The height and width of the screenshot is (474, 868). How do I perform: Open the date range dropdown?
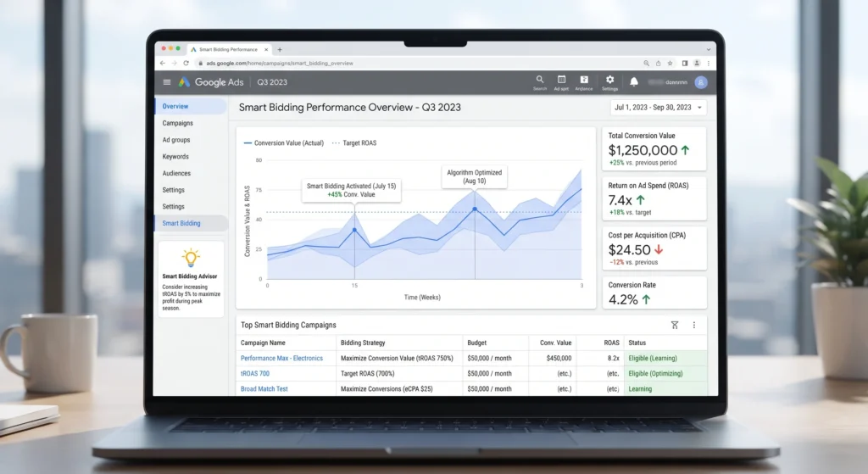658,108
